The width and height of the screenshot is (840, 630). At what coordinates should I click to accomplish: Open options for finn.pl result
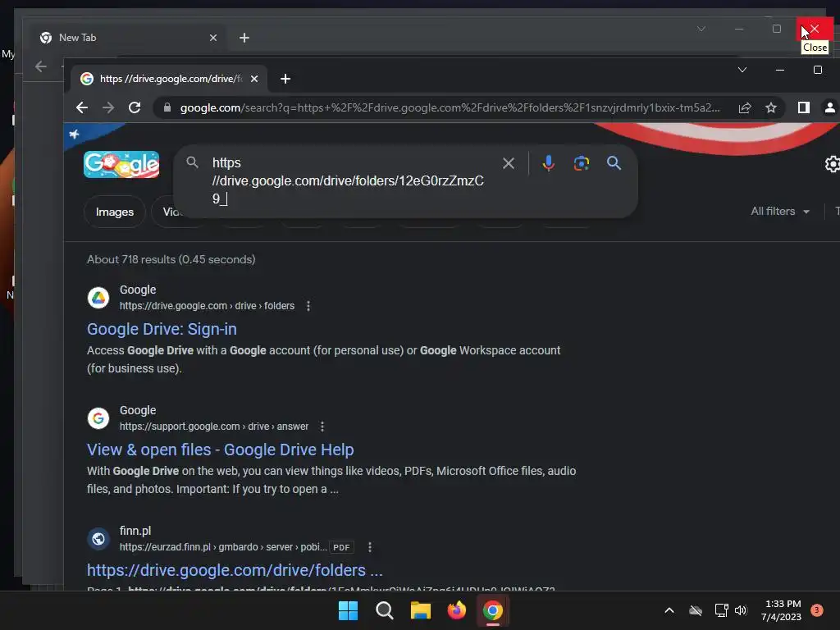point(370,547)
